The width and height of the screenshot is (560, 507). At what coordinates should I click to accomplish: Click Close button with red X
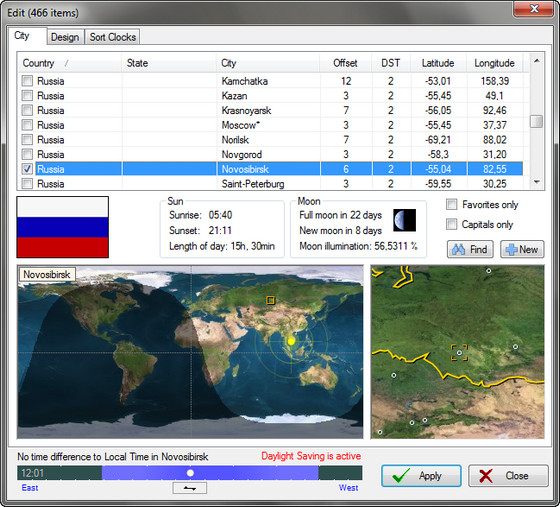508,476
